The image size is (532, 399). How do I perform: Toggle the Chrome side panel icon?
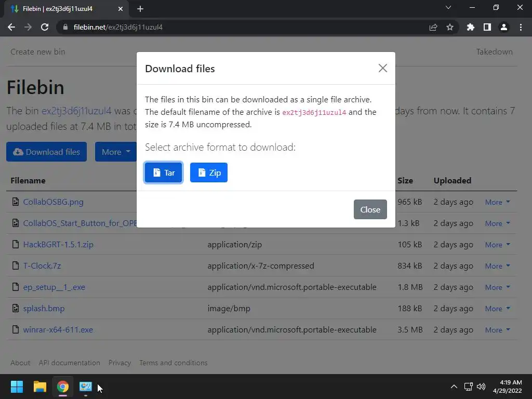click(x=487, y=27)
